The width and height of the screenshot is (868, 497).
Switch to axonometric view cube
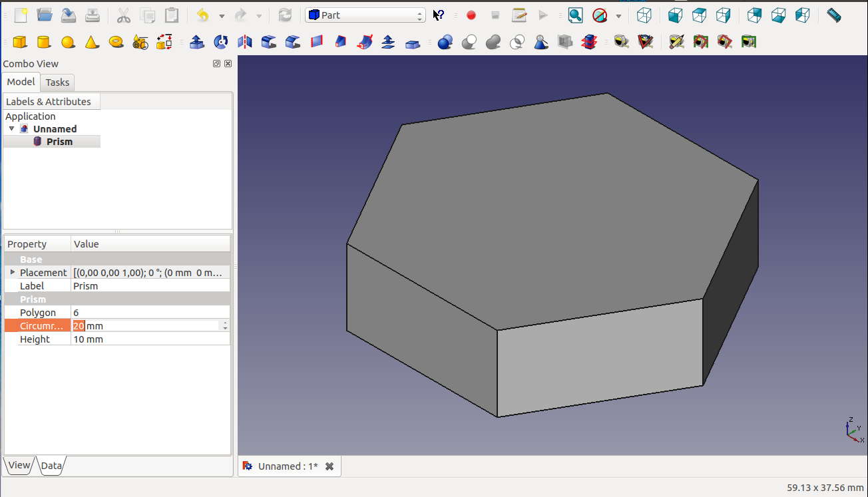[x=644, y=15]
